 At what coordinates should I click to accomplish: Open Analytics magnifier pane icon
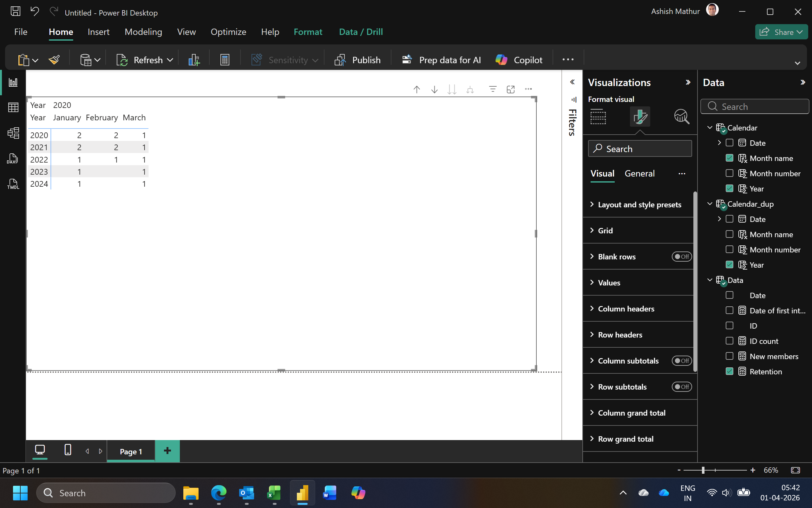681,117
